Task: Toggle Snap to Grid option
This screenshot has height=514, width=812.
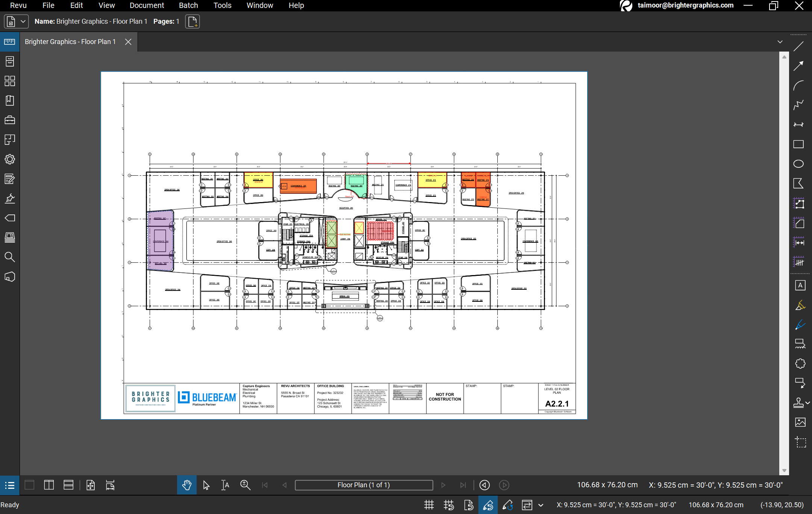Action: (448, 505)
